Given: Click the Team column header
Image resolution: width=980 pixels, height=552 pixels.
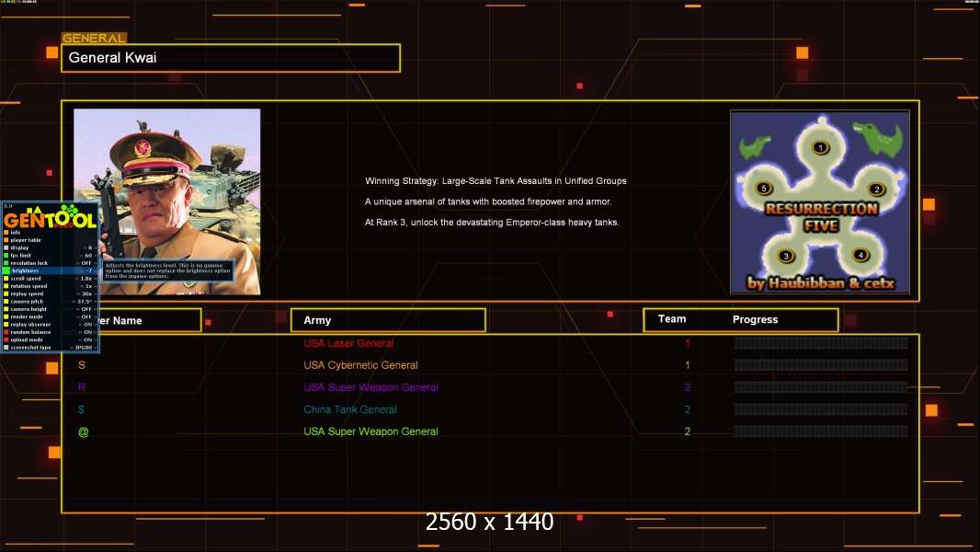Looking at the screenshot, I should 672,319.
